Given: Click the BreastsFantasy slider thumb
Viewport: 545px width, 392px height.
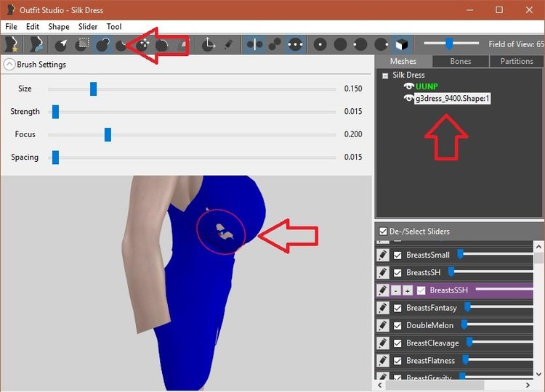Looking at the screenshot, I should [467, 307].
